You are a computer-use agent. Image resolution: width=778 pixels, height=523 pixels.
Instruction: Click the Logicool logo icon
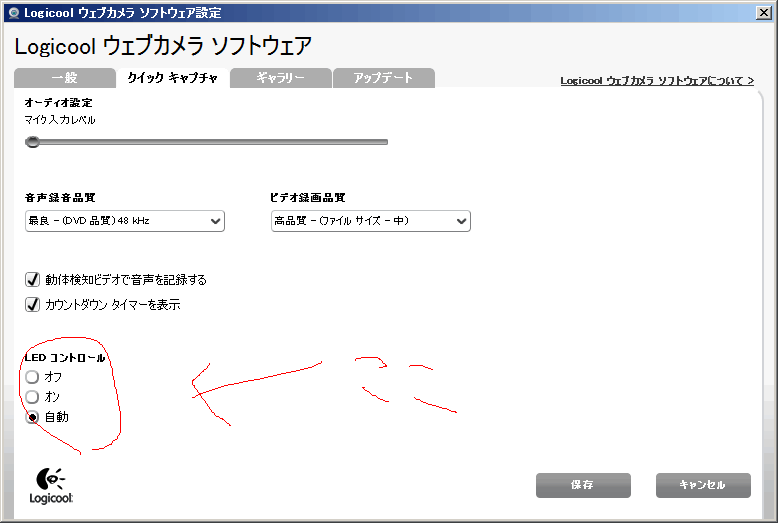click(51, 486)
